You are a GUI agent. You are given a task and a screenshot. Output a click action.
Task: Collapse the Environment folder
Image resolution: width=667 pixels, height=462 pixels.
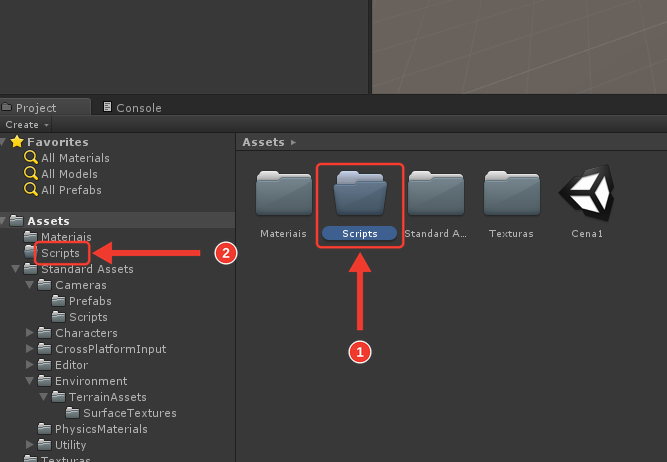29,381
